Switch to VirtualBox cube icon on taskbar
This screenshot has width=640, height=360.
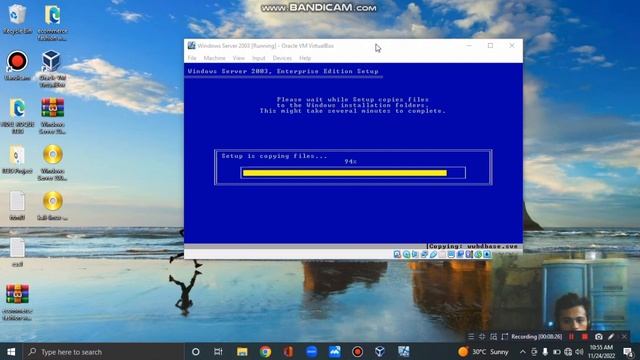[x=380, y=351]
